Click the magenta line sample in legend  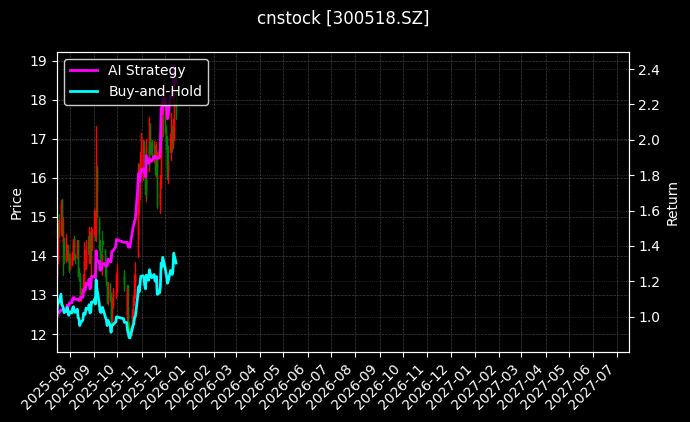(84, 70)
